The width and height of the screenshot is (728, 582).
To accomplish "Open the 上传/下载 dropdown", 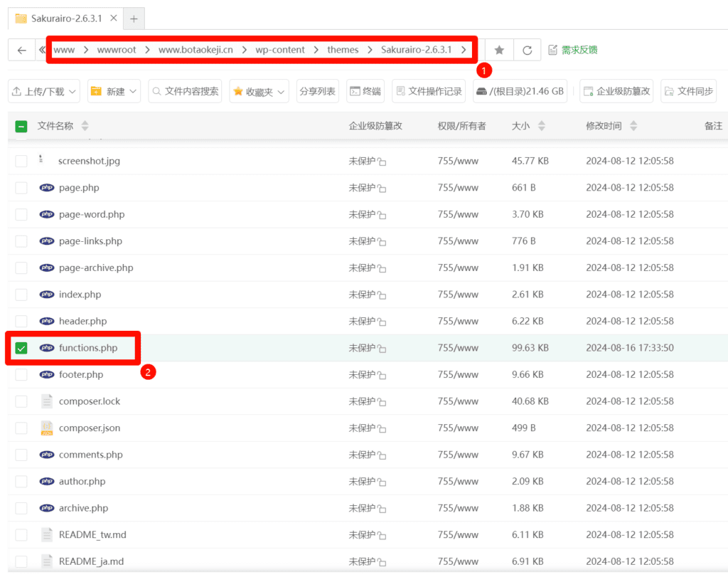I will [x=43, y=90].
